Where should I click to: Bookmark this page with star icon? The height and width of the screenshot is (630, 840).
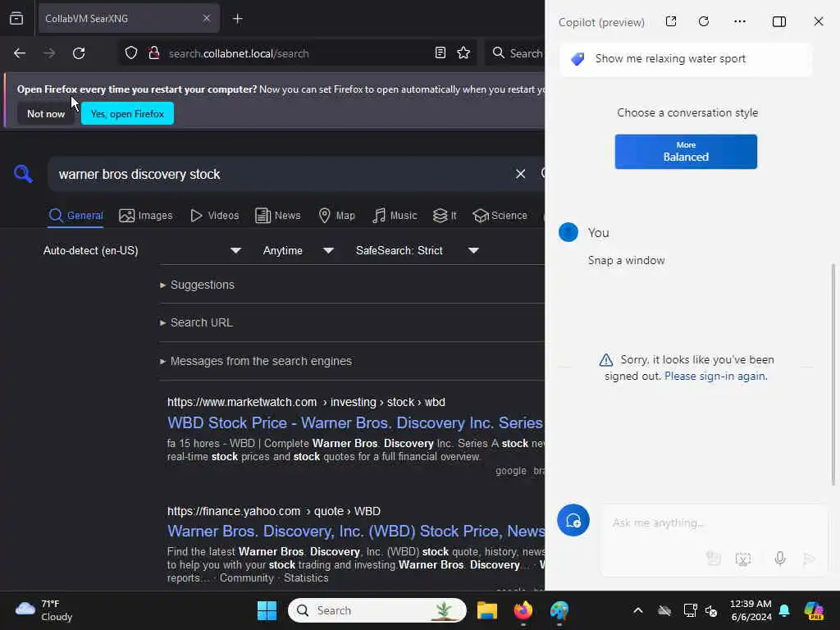[463, 52]
